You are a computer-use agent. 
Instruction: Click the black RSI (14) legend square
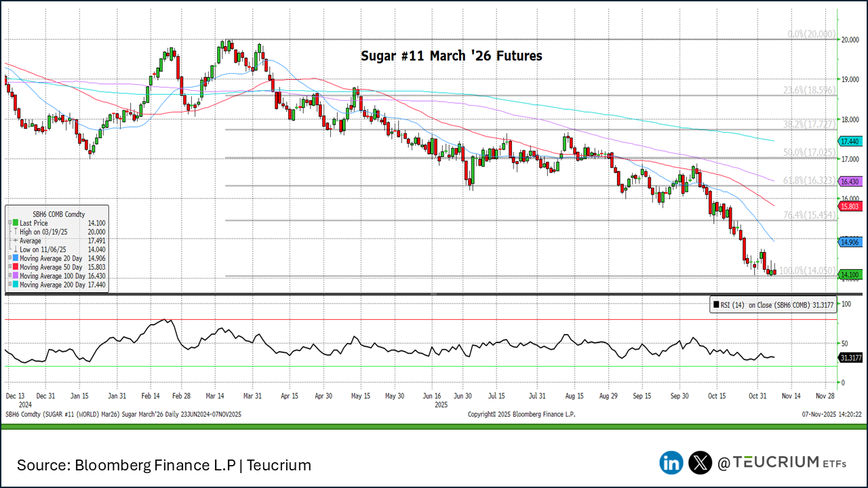tap(715, 306)
